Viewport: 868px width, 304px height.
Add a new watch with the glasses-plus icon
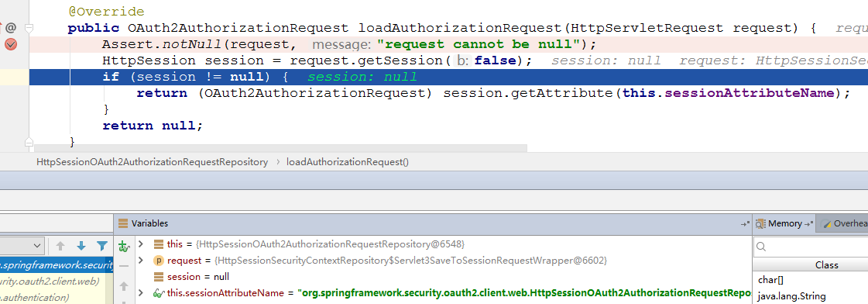(x=124, y=245)
